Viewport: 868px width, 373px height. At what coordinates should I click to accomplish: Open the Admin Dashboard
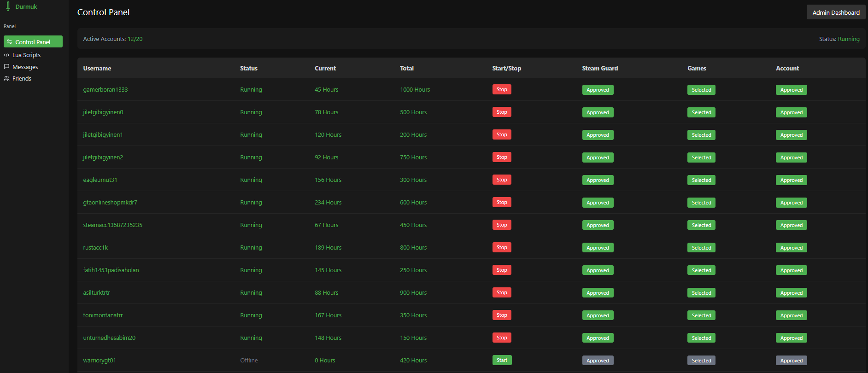point(836,12)
